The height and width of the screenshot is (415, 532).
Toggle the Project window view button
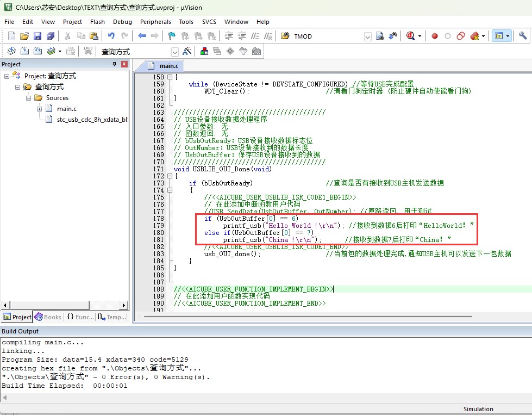click(x=499, y=36)
